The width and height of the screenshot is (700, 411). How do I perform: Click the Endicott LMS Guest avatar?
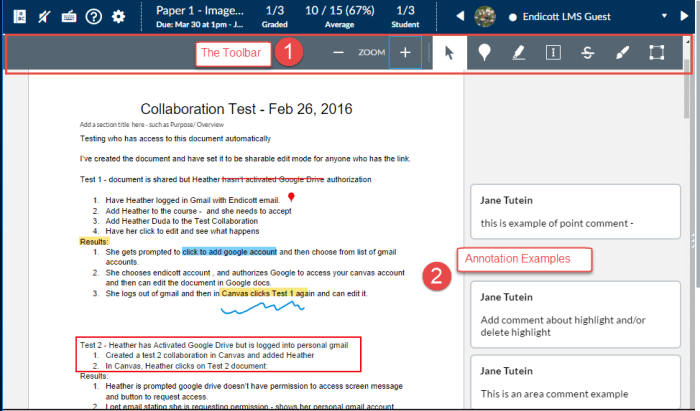[x=484, y=17]
